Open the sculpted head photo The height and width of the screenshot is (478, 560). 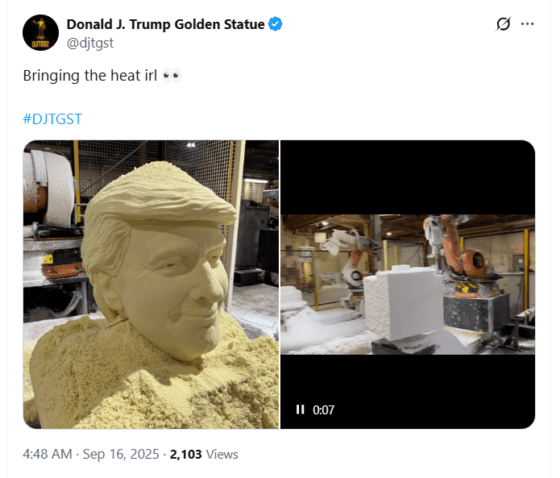coord(151,284)
